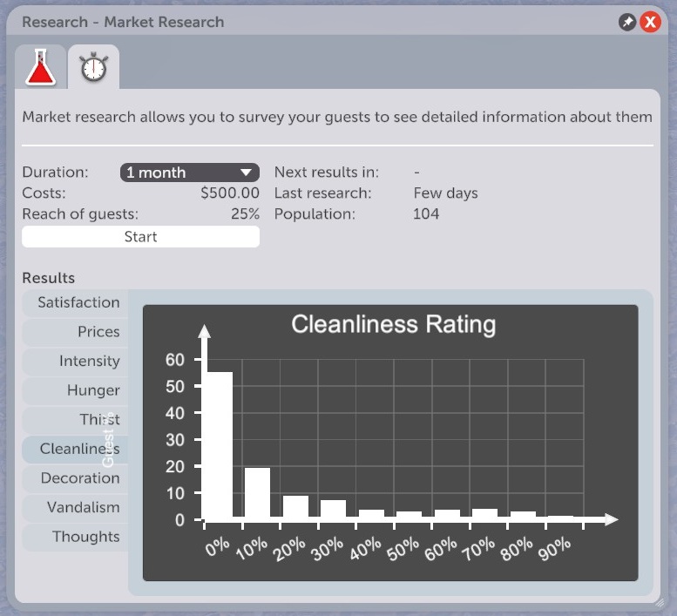Switch to the stopwatch market research tab
677x616 pixels.
(94, 67)
